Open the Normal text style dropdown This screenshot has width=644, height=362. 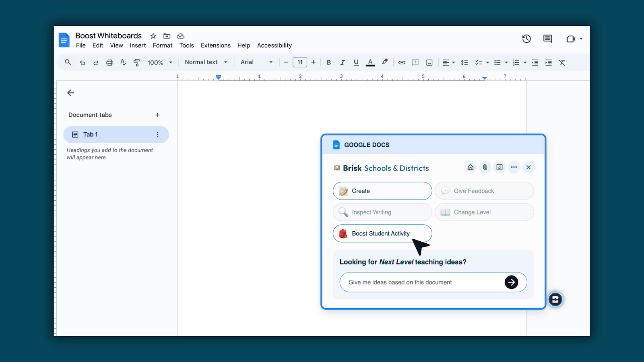coord(206,62)
